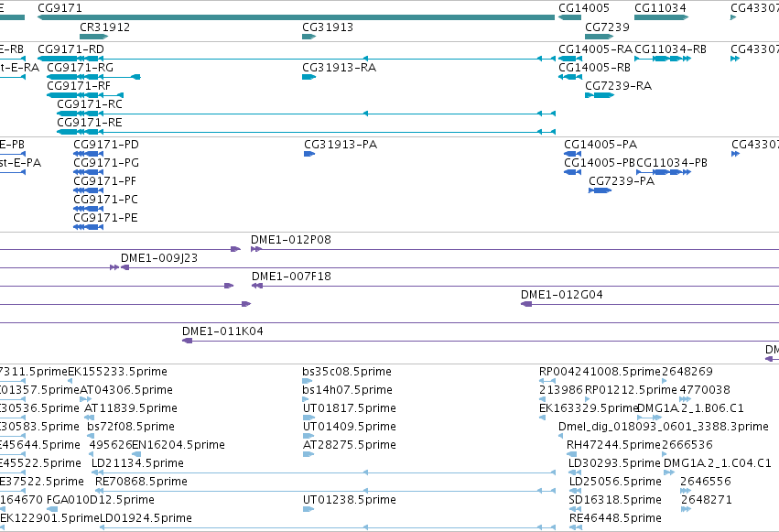The height and width of the screenshot is (532, 779).
Task: Open EST EK155233.5prime
Action: pyautogui.click(x=70, y=381)
